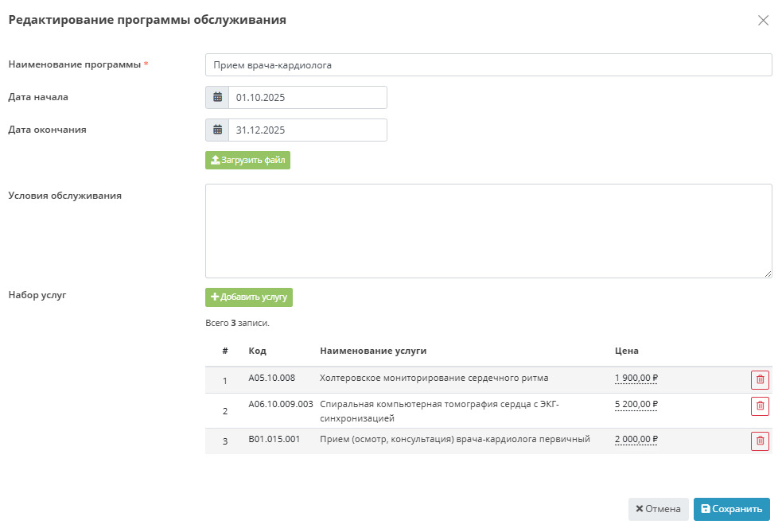Grab the textarea resize handle corner

(768, 274)
